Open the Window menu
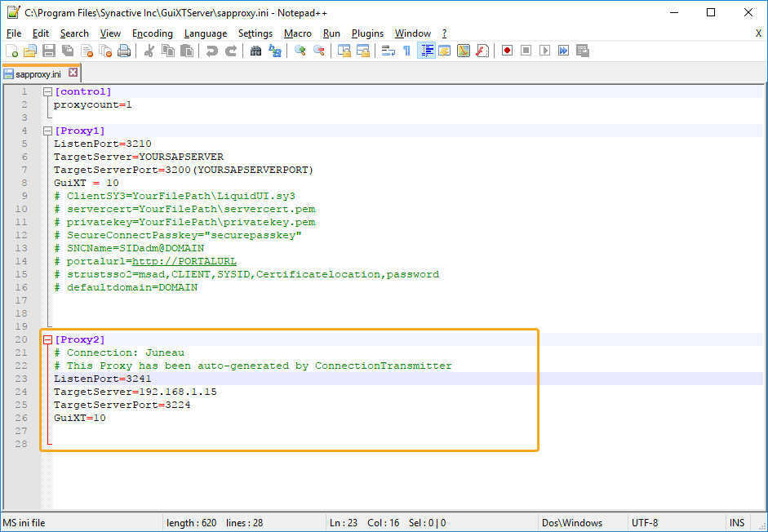 (x=413, y=33)
